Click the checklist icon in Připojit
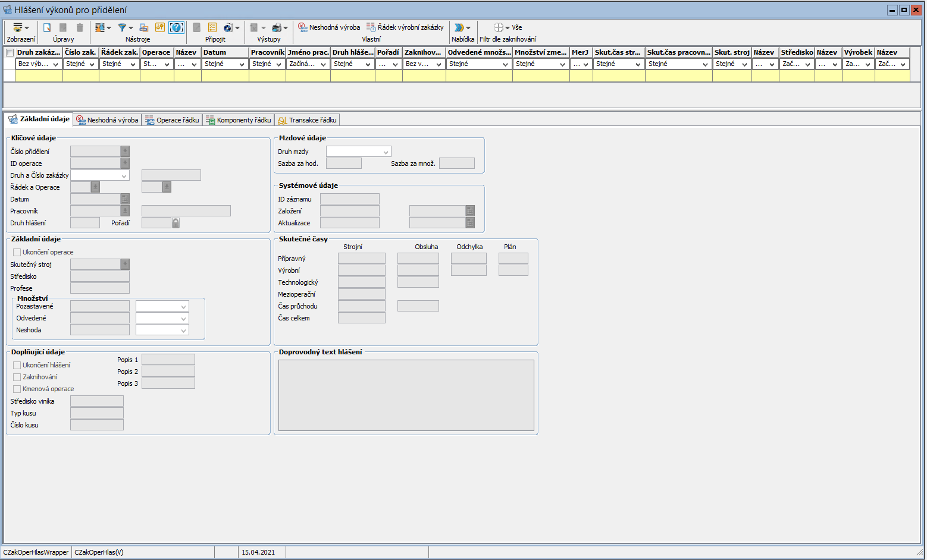This screenshot has height=560, width=927. pos(212,27)
